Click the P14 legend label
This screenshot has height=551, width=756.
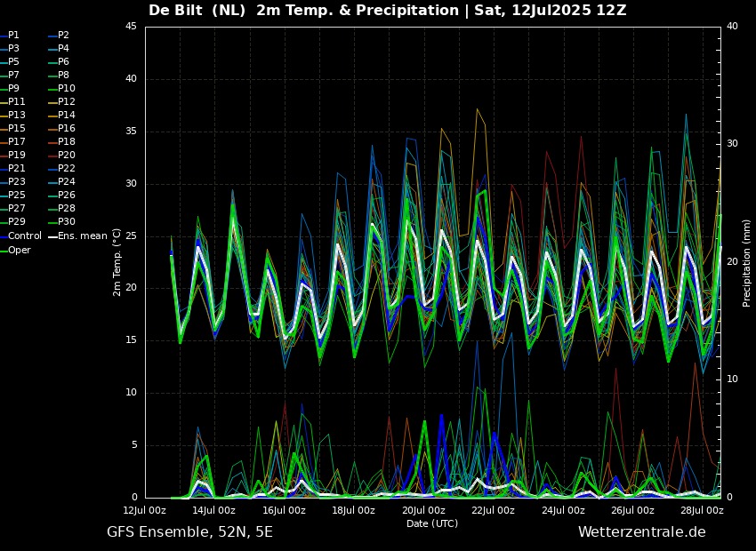66,116
